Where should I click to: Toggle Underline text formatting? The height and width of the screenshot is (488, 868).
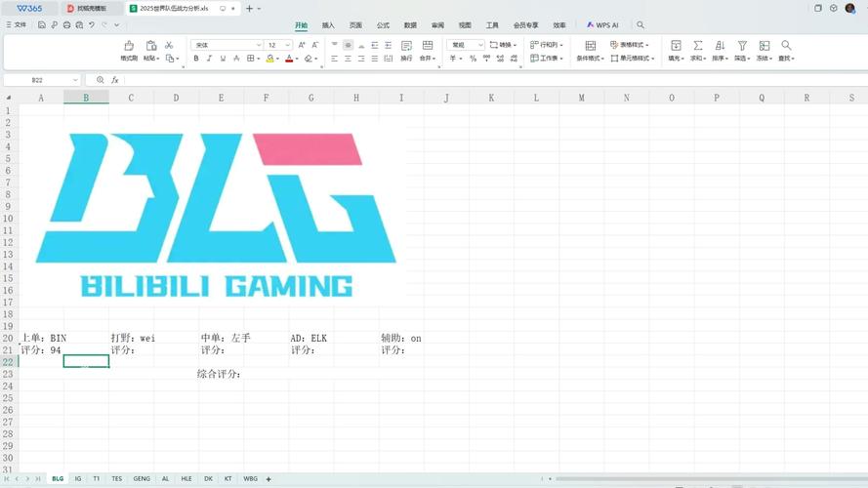click(x=223, y=59)
